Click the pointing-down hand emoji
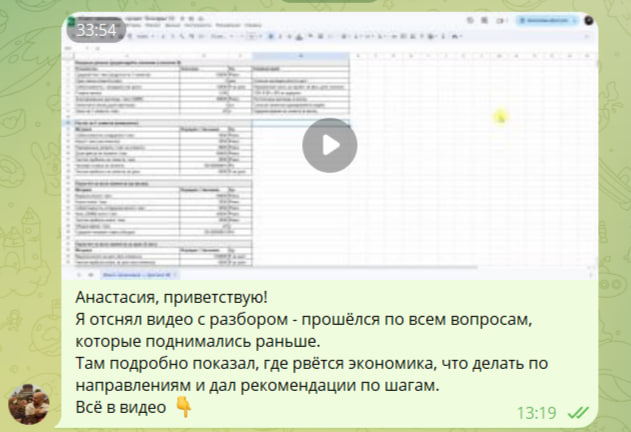 coord(183,406)
